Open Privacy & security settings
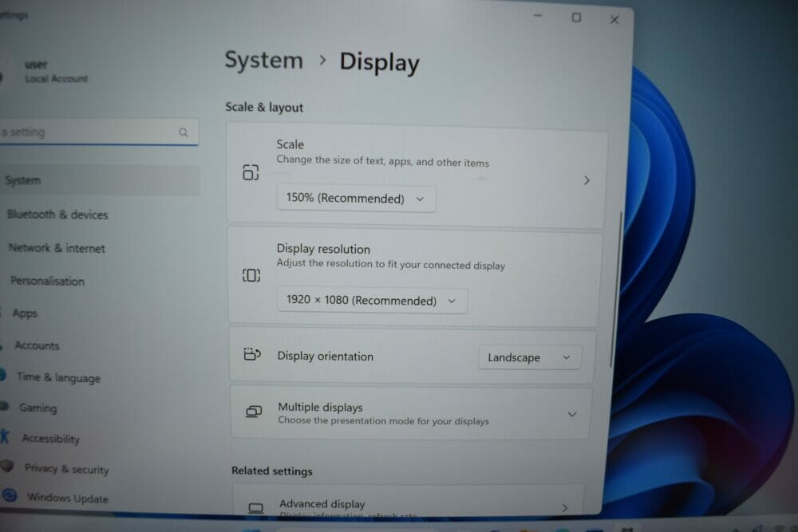This screenshot has height=532, width=798. coord(67,469)
